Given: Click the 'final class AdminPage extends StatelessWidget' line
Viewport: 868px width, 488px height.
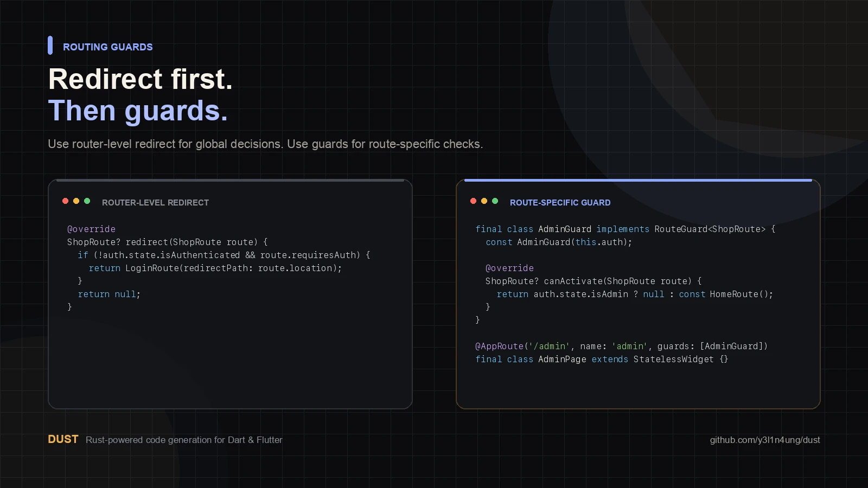Looking at the screenshot, I should [x=602, y=359].
